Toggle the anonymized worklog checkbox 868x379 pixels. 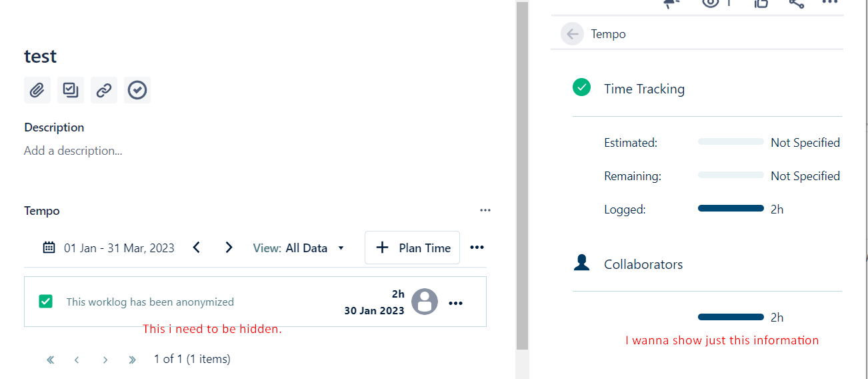click(46, 302)
